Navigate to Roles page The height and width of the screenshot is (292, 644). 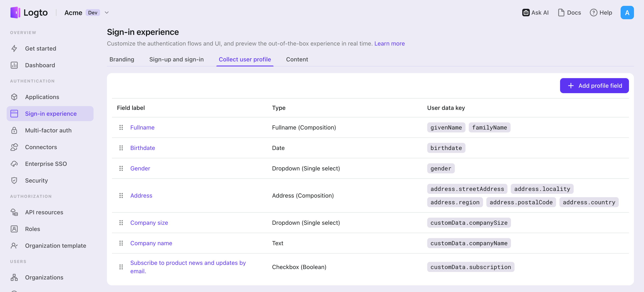coord(33,229)
